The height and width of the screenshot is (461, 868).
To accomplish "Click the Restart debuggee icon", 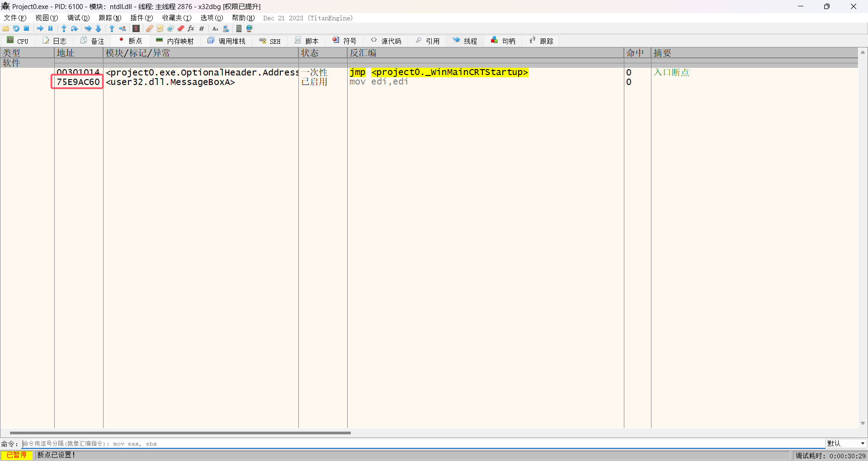I will point(16,28).
